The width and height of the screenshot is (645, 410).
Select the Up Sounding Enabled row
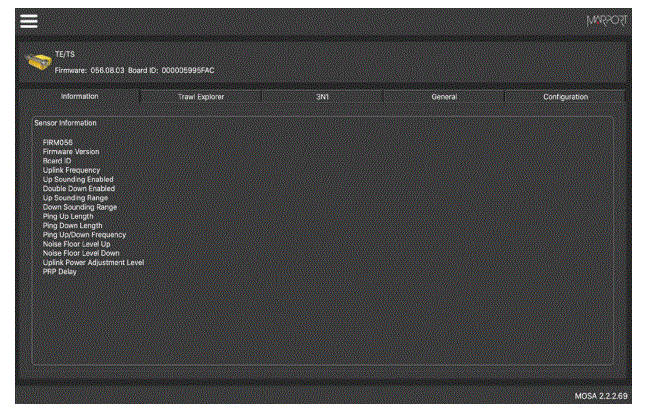[x=78, y=179]
